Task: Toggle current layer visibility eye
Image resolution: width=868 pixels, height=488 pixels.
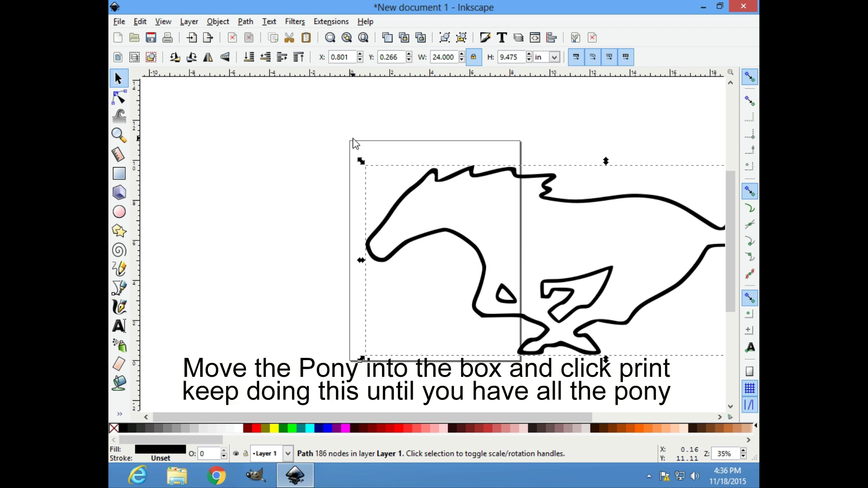Action: (236, 453)
